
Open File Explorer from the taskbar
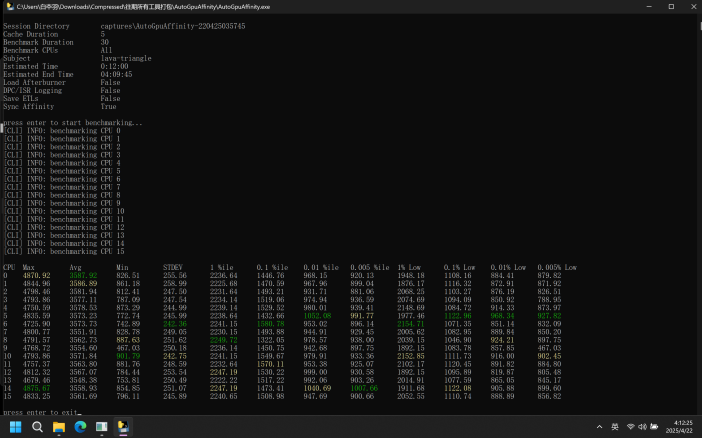coord(59,427)
